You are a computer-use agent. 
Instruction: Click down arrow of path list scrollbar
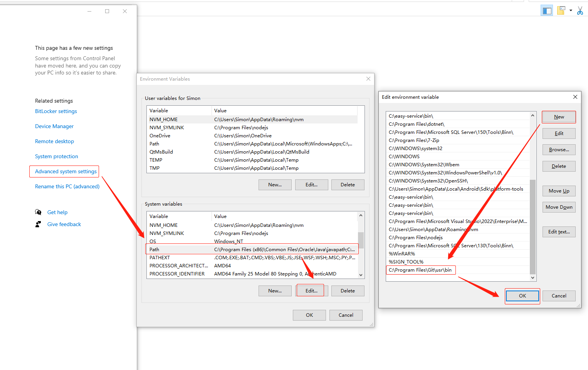point(533,277)
